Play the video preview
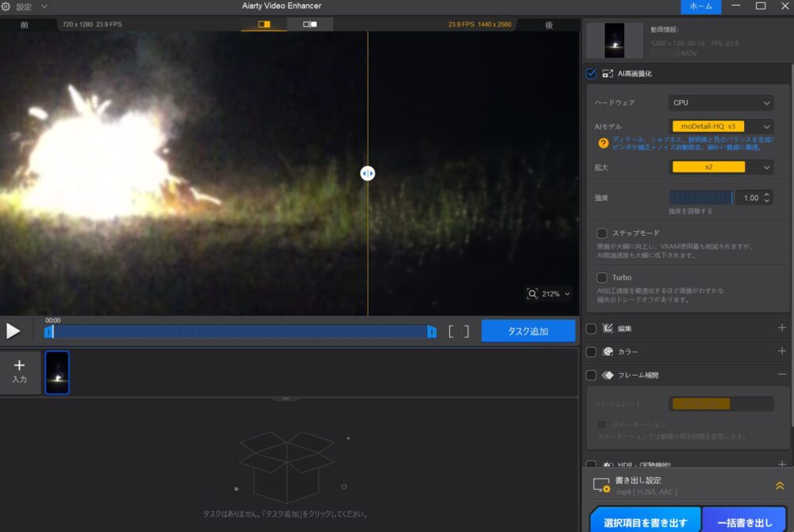 pos(13,331)
